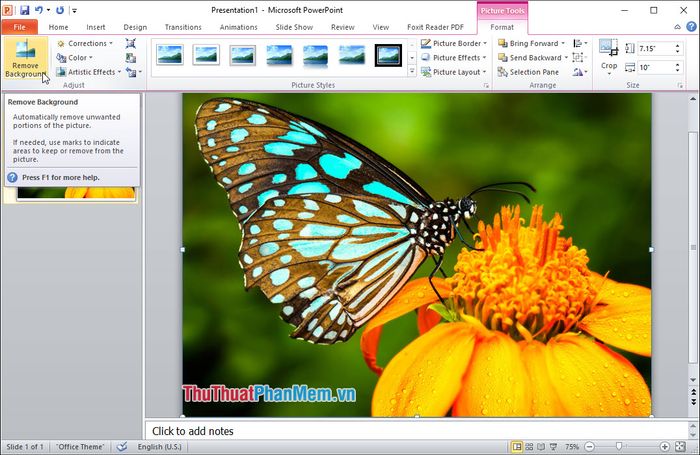Expand the Picture Styles gallery More button
Screen dimensions: 700x455
pos(412,71)
